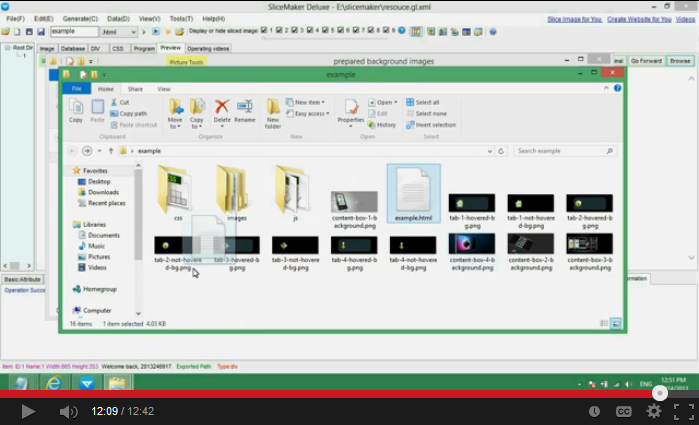
Task: Click the volume speaker icon
Action: tap(69, 412)
